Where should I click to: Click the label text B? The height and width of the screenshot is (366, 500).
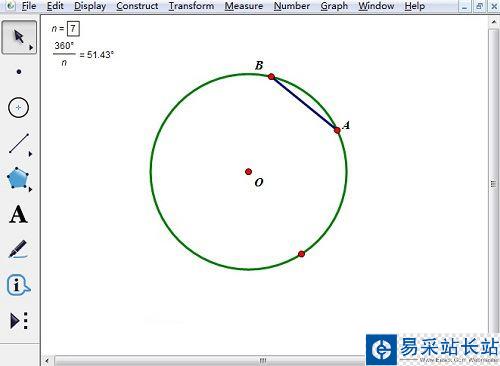click(259, 65)
